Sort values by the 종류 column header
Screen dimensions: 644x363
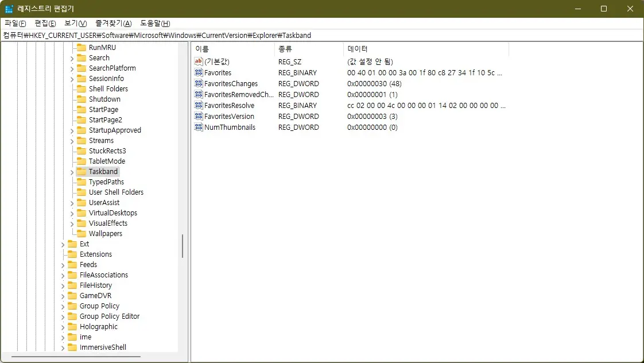[x=309, y=49]
